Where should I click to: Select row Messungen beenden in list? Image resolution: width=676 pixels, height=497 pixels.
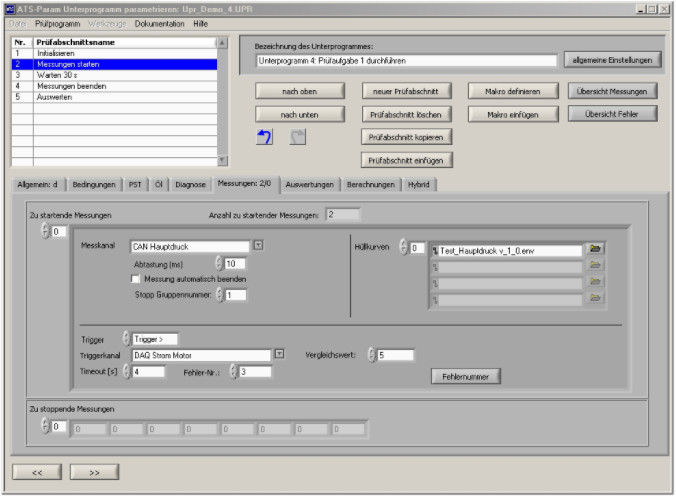click(114, 86)
